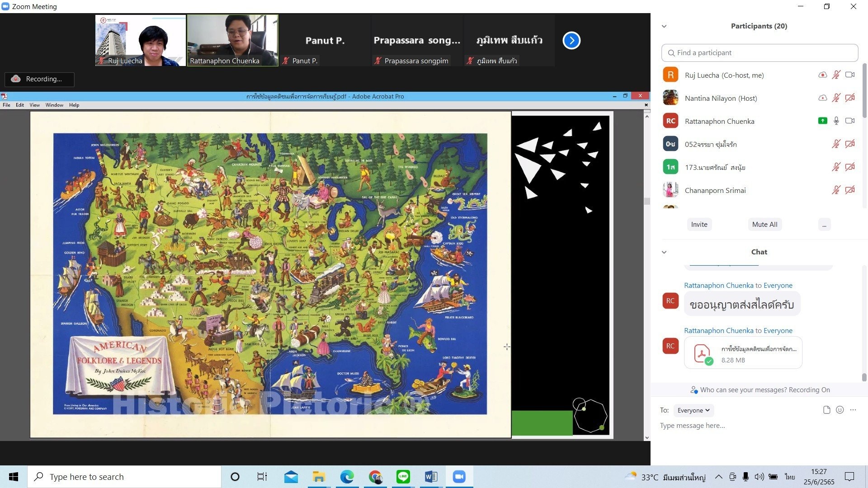Open Window menu in Acrobat Pro

click(54, 105)
